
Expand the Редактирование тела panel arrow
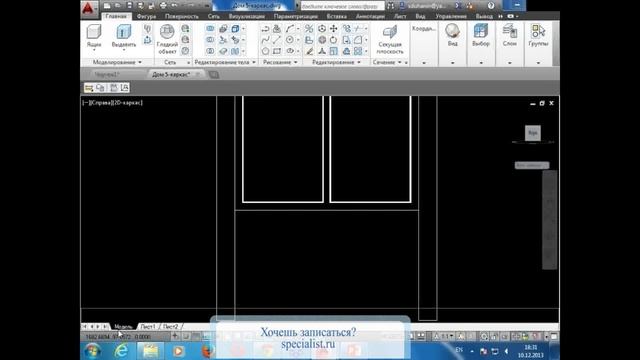coord(254,62)
